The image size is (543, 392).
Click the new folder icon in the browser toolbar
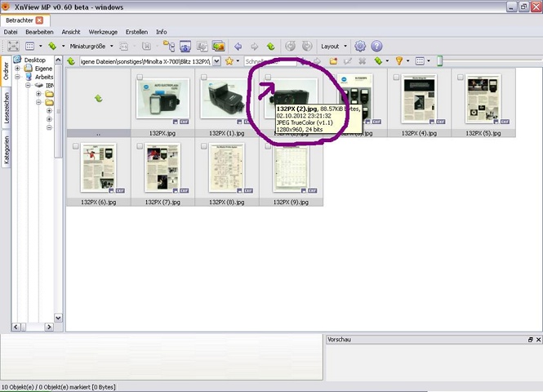pos(333,61)
